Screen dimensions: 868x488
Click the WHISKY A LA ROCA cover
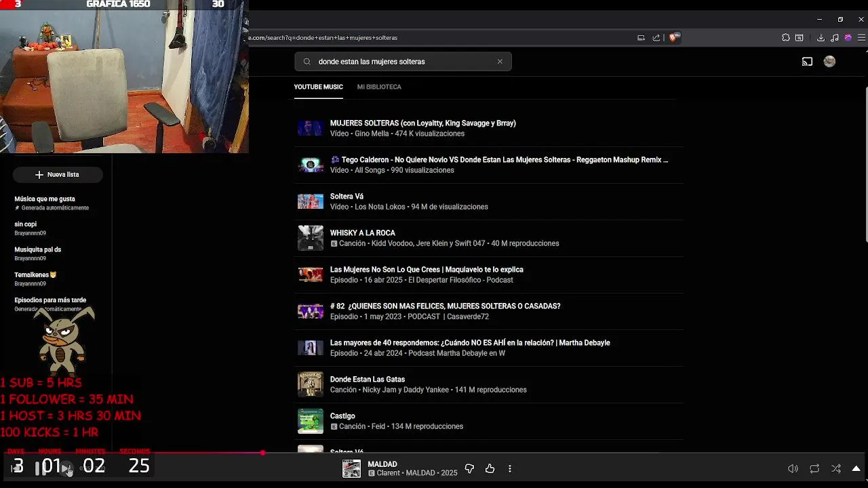tap(311, 238)
